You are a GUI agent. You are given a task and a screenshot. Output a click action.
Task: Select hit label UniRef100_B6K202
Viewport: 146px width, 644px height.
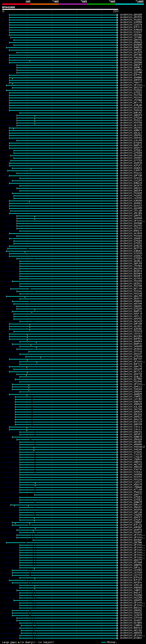pos(131,608)
